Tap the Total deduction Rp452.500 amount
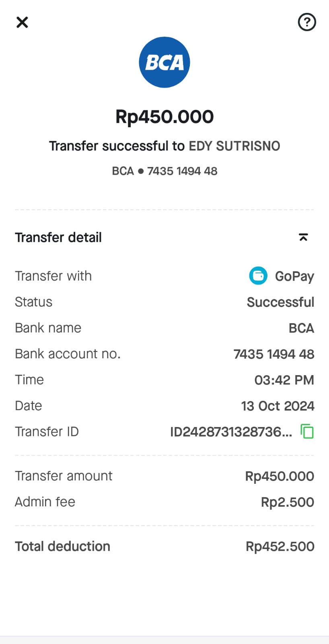Screen dimensions: 329x644 (280, 547)
